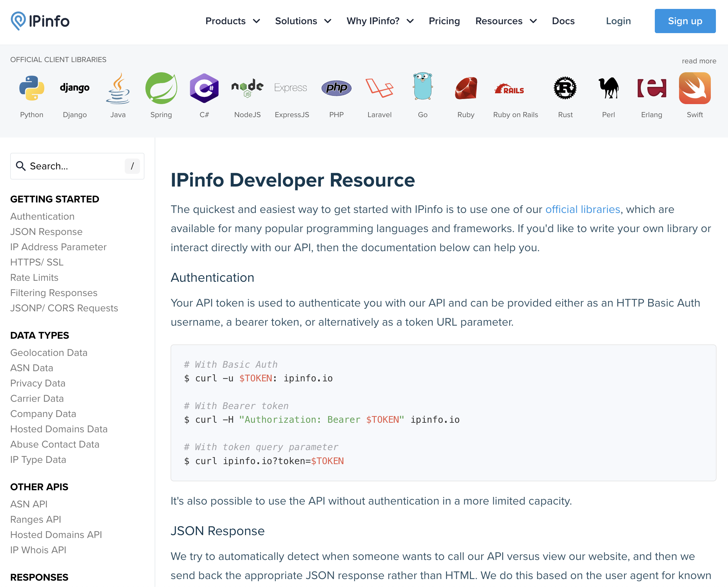Open the Resources dropdown menu
This screenshot has width=728, height=587.
506,21
